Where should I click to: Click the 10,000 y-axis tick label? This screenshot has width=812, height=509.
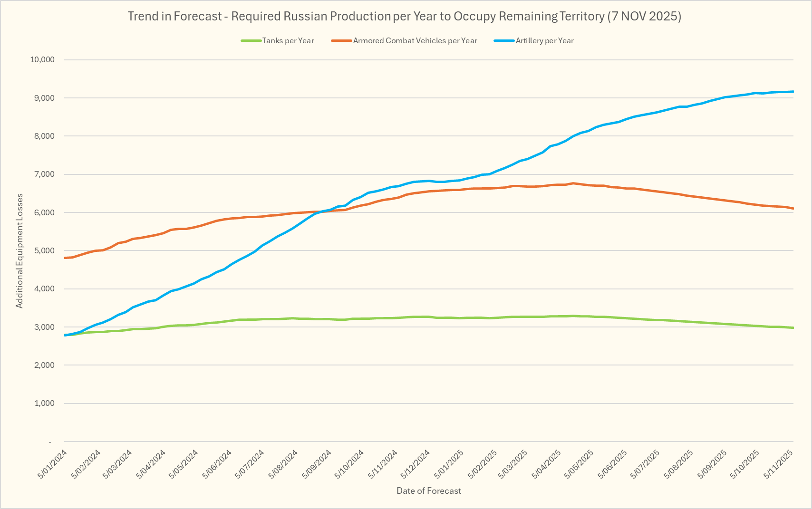42,60
